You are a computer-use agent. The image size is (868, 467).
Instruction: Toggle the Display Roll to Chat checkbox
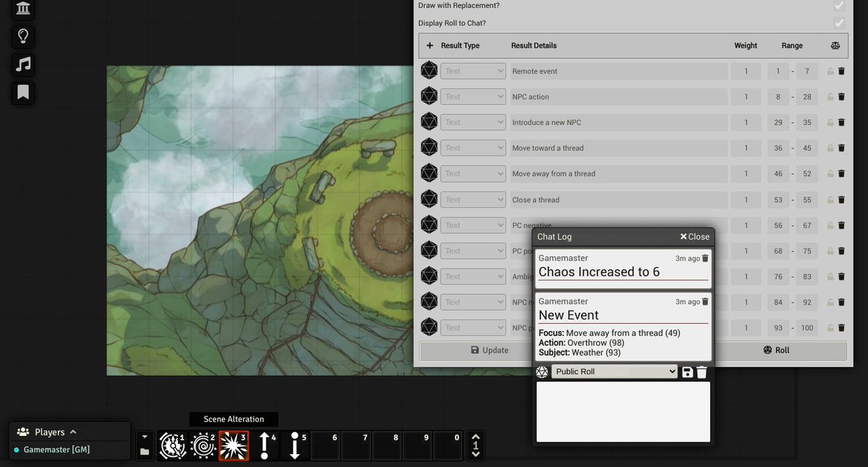coord(839,23)
